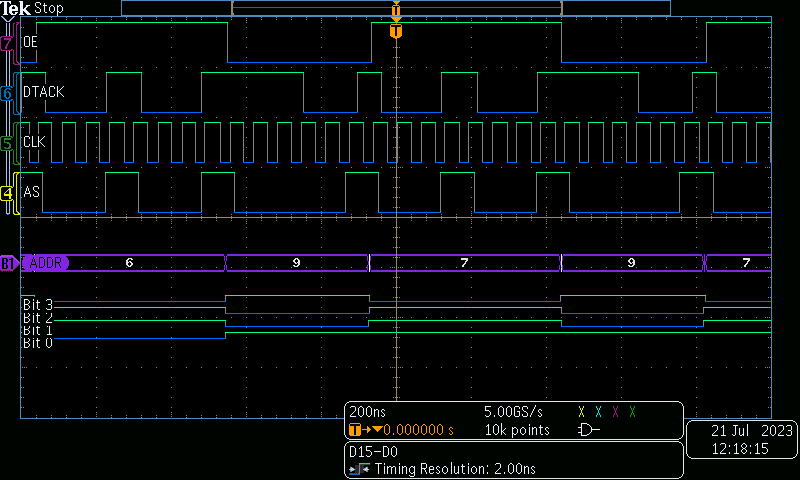
Task: Select the B1 bus indicator badge
Action: coord(8,263)
